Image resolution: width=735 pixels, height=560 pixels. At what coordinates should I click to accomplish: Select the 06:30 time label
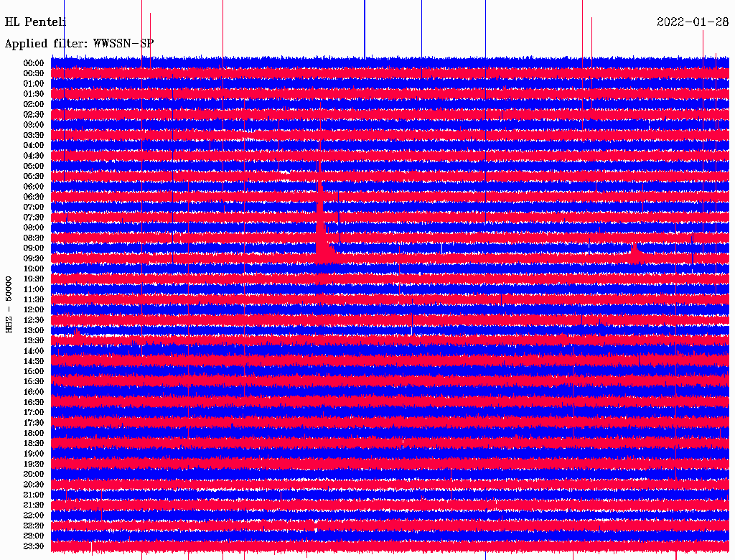point(34,197)
